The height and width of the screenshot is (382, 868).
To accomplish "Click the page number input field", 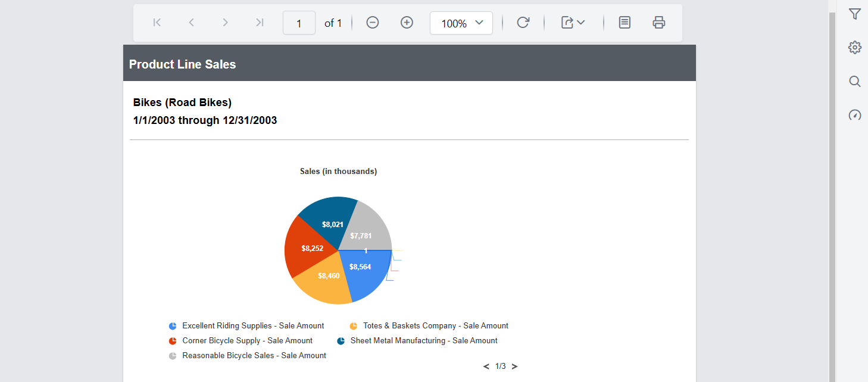I will [299, 22].
